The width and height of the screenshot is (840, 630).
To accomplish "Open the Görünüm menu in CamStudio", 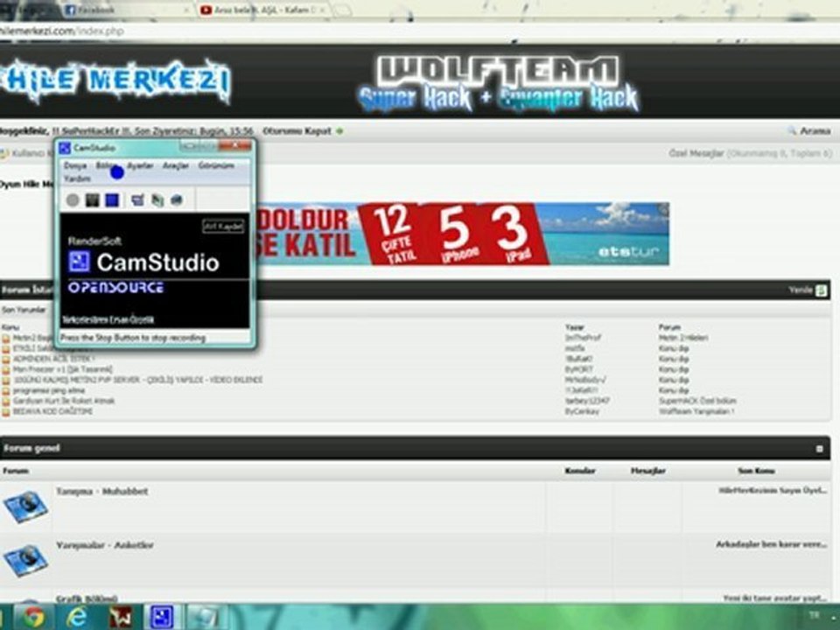I will tap(216, 165).
